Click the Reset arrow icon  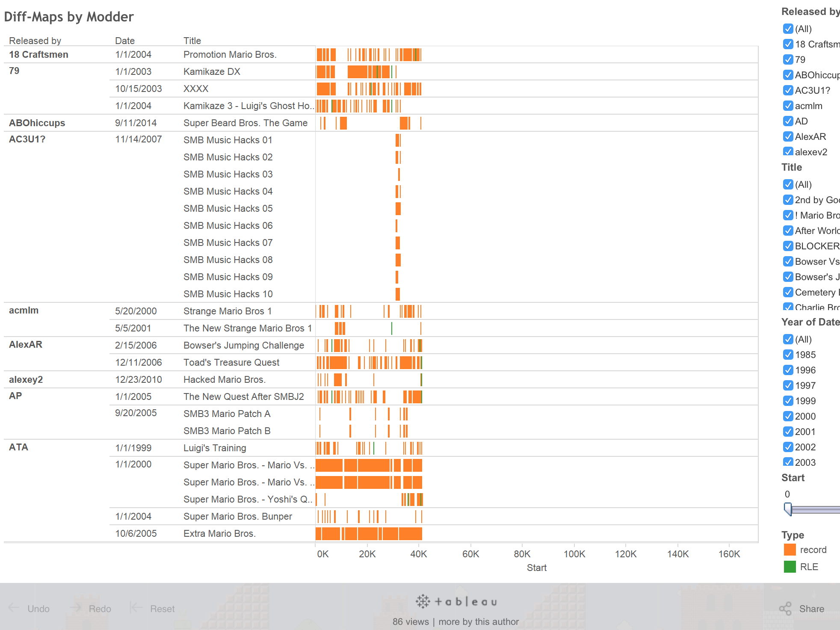coord(136,608)
